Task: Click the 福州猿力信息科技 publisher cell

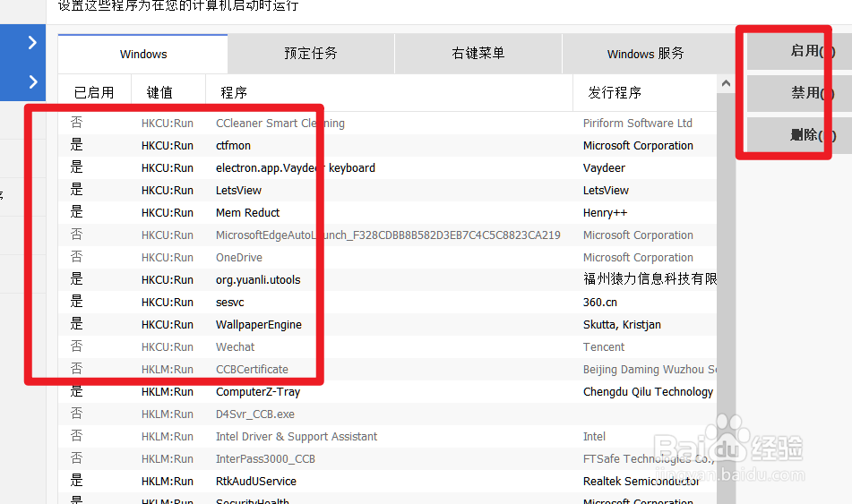Action: pos(650,279)
